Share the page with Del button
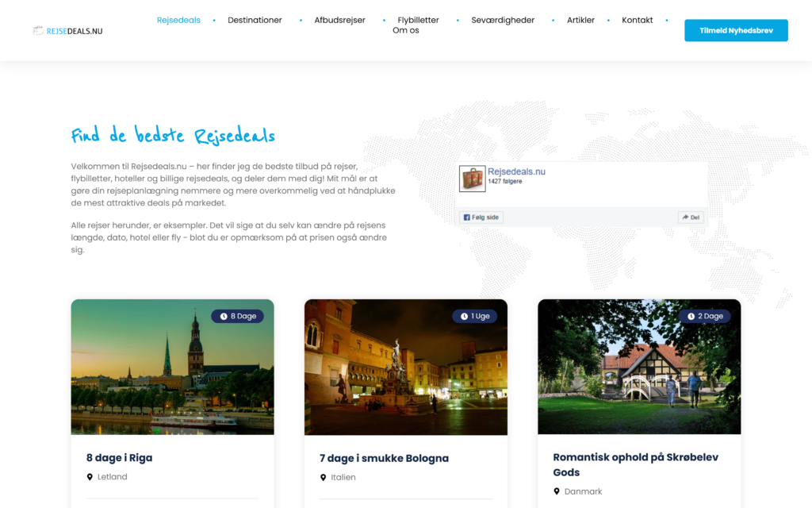 pos(691,217)
